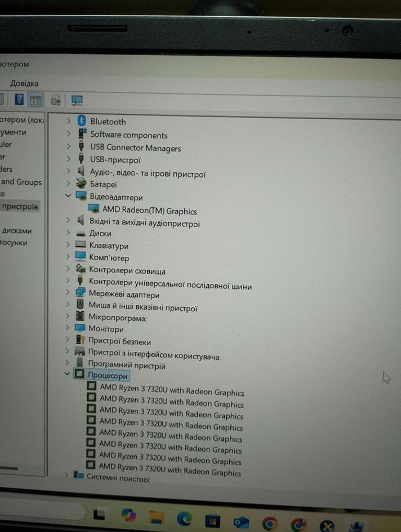The image size is (401, 532).
Task: Toggle the action pane toolbar button
Action: click(36, 99)
